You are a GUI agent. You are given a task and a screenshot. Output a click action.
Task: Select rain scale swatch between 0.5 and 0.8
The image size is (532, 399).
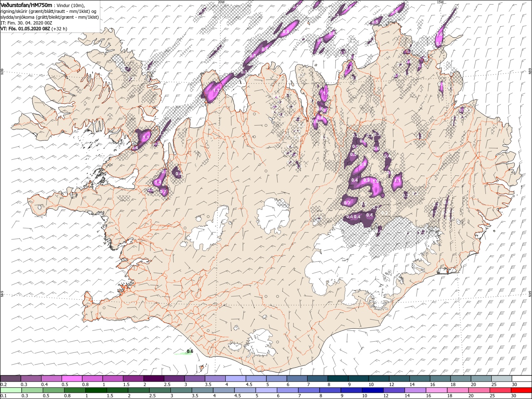tap(53, 390)
